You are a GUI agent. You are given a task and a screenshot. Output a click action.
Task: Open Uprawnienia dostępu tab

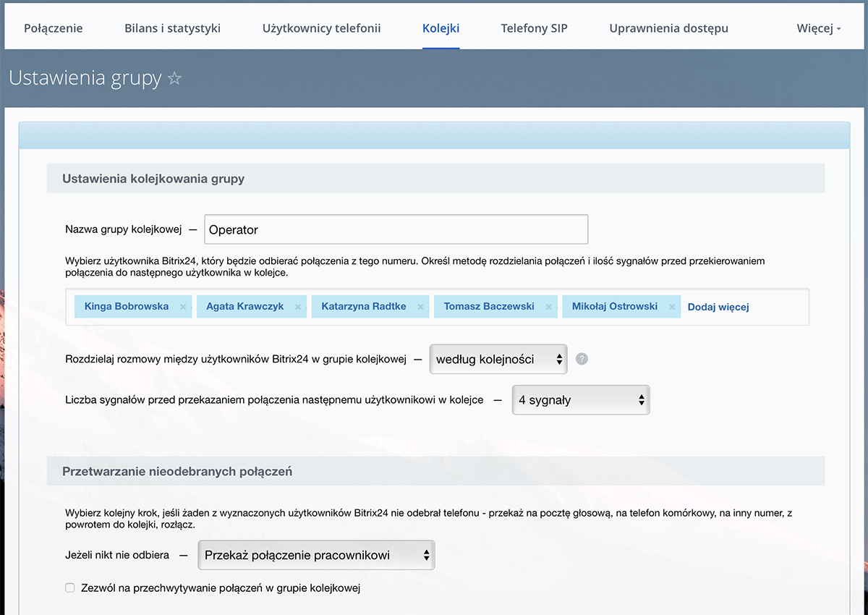(668, 29)
